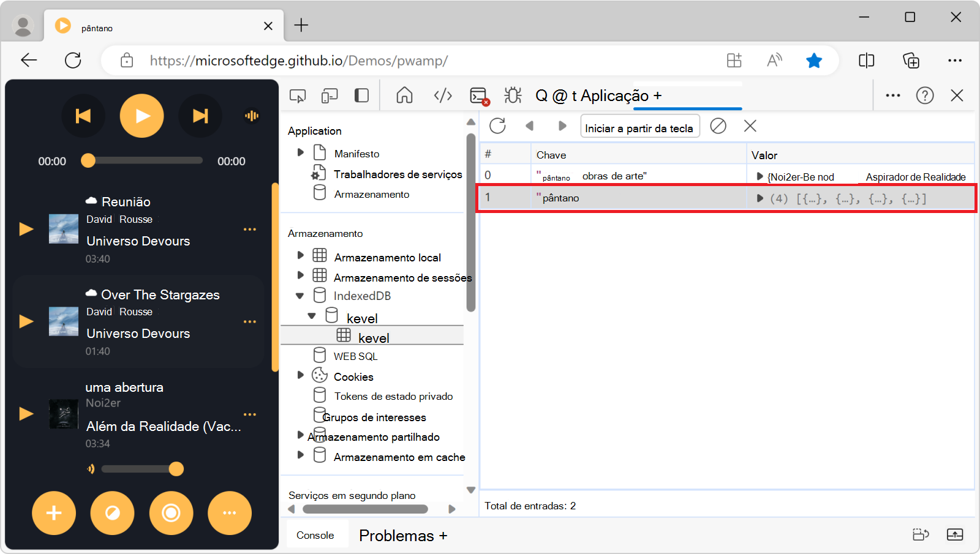Toggle the DevTools panel dock layout
Image resolution: width=980 pixels, height=554 pixels.
[361, 95]
